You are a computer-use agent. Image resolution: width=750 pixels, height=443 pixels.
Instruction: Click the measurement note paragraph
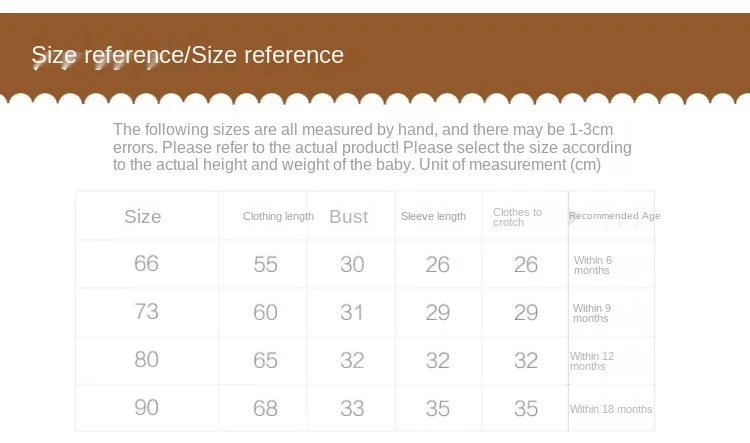coord(372,147)
